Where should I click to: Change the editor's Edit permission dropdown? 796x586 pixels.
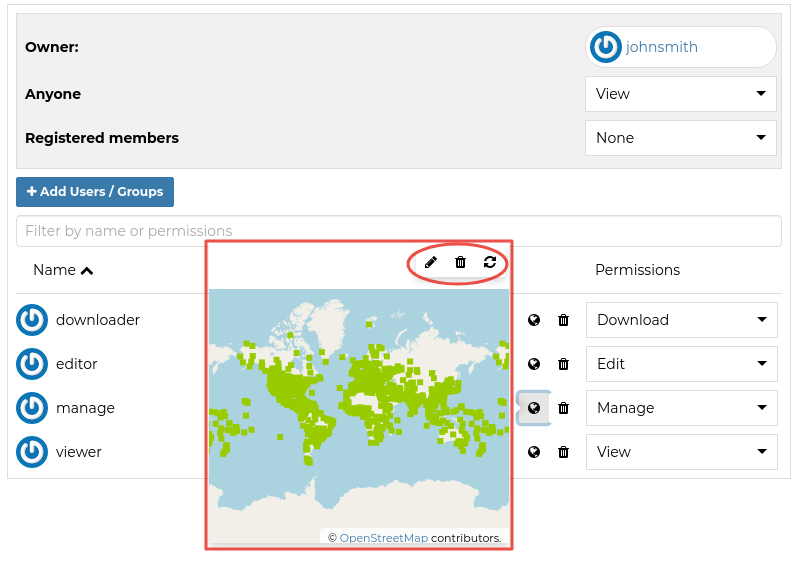681,364
